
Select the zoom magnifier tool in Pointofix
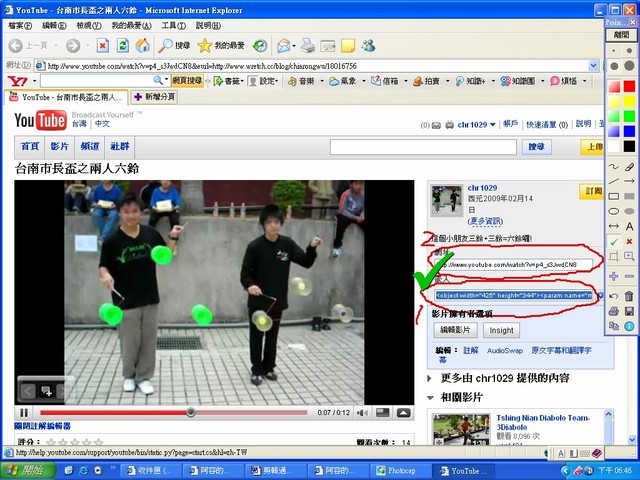click(x=629, y=256)
